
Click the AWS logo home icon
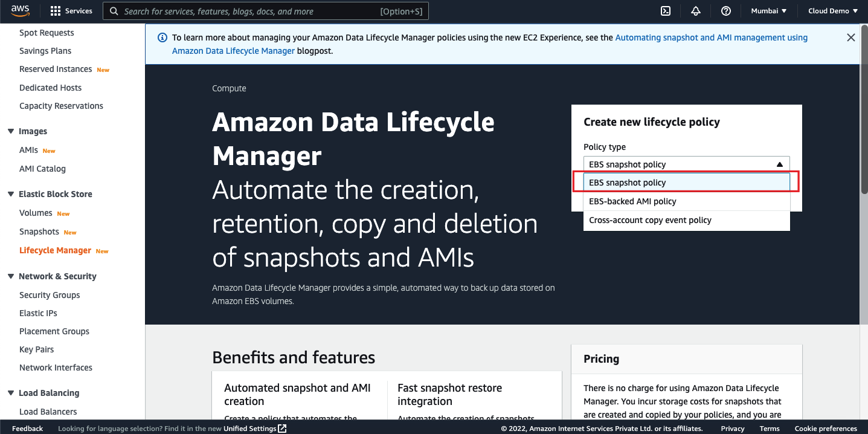tap(21, 11)
